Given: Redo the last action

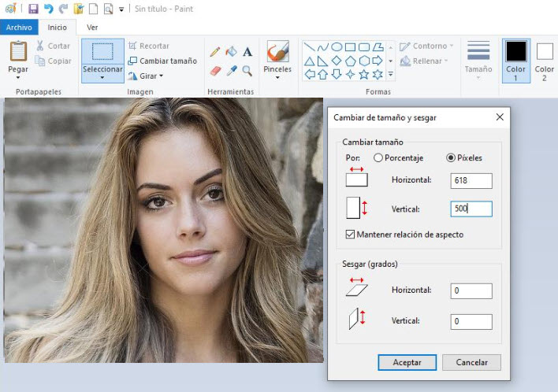Looking at the screenshot, I should coord(63,9).
